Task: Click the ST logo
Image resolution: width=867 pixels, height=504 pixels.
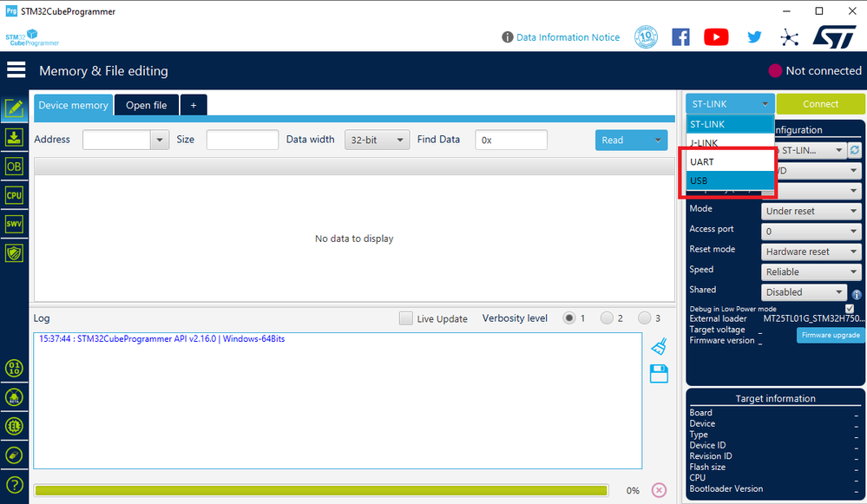Action: (x=834, y=37)
